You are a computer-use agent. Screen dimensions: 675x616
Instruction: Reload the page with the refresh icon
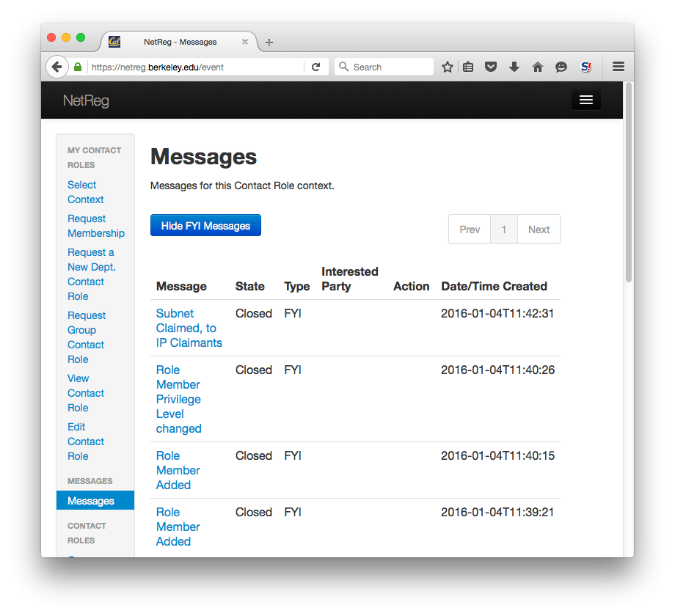pyautogui.click(x=316, y=67)
